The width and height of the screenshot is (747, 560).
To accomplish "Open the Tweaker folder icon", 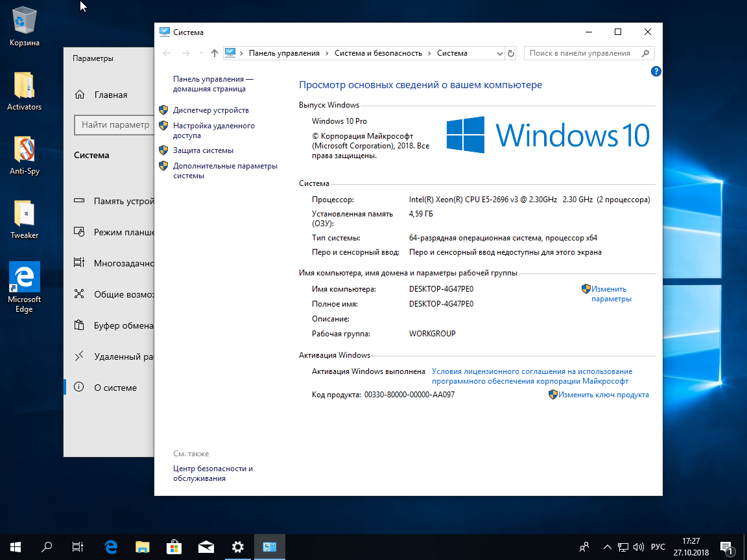I will (x=25, y=219).
